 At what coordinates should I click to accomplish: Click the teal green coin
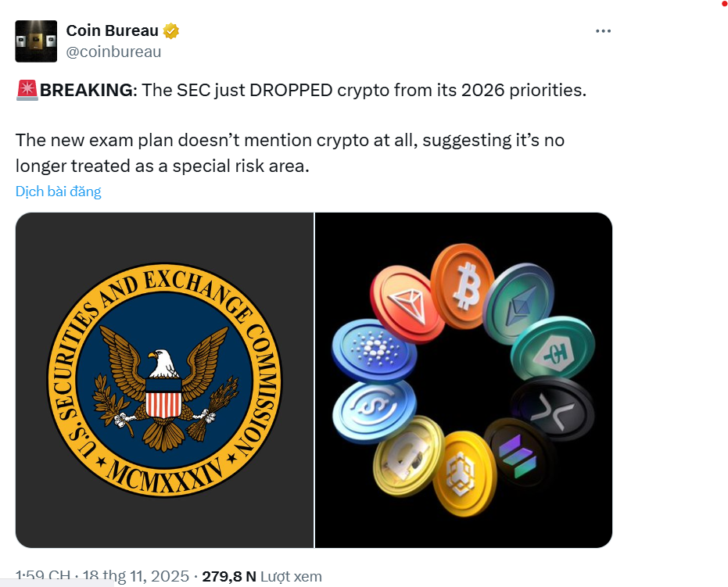552,350
